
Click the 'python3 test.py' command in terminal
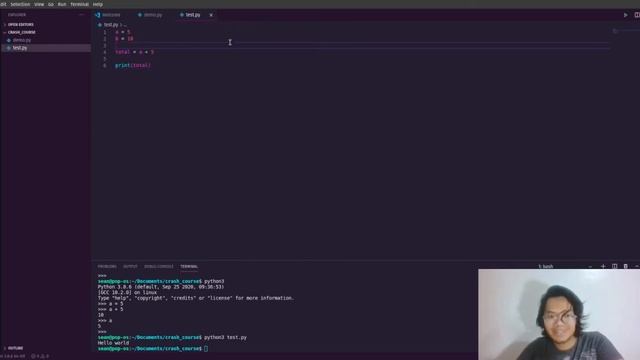tap(225, 338)
